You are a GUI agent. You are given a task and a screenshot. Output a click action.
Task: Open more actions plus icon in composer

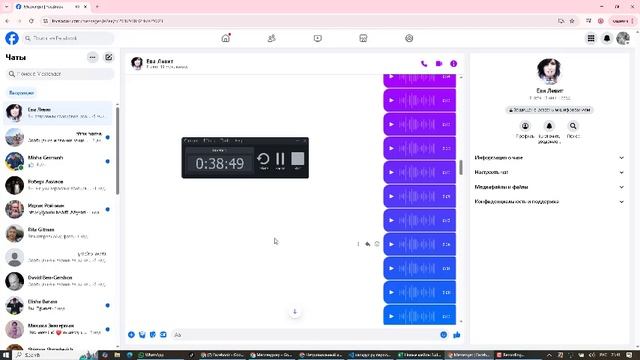[131, 335]
